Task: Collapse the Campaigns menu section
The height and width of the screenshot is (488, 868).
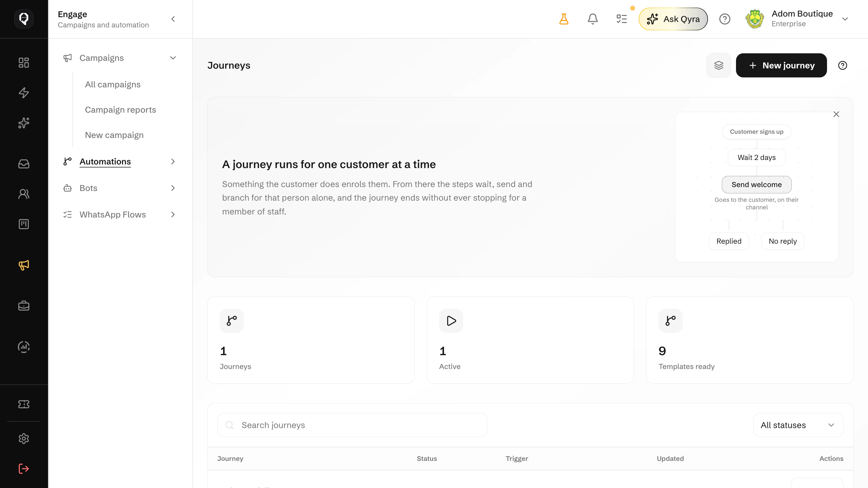Action: coord(173,58)
